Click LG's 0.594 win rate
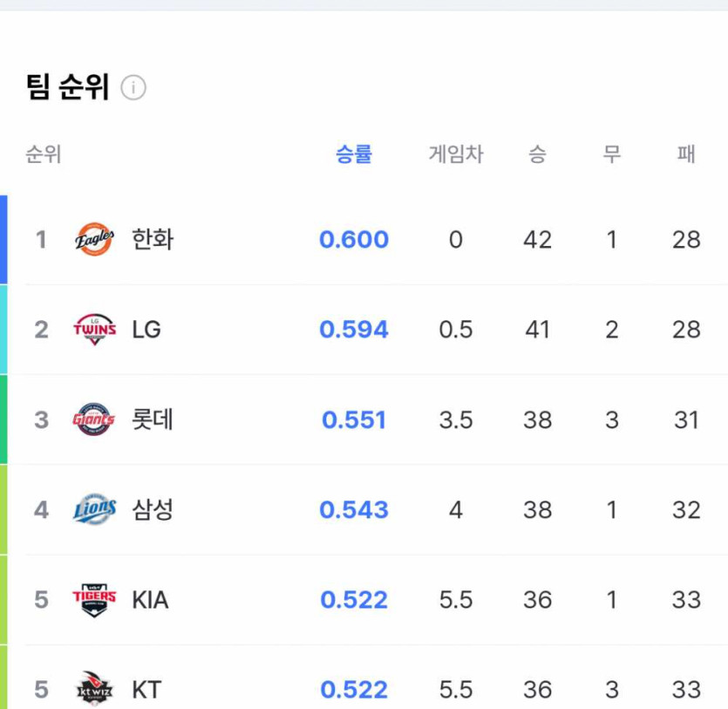Image resolution: width=728 pixels, height=709 pixels. [x=354, y=329]
